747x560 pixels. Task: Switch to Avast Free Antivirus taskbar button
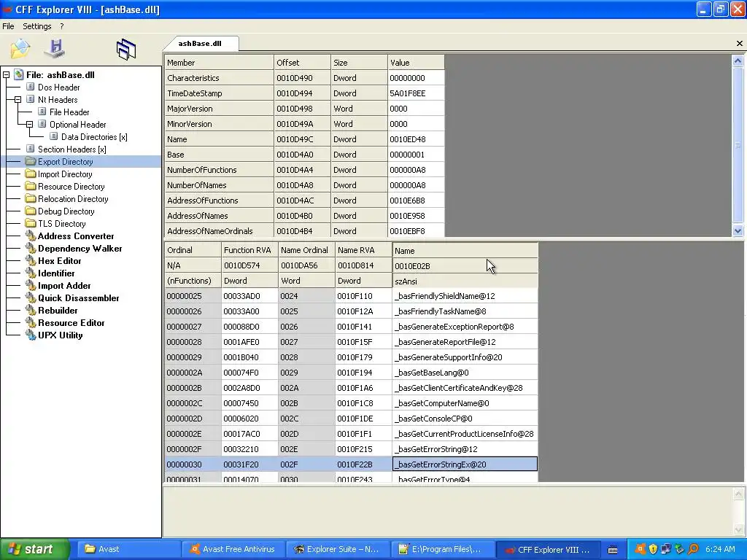[x=233, y=549]
